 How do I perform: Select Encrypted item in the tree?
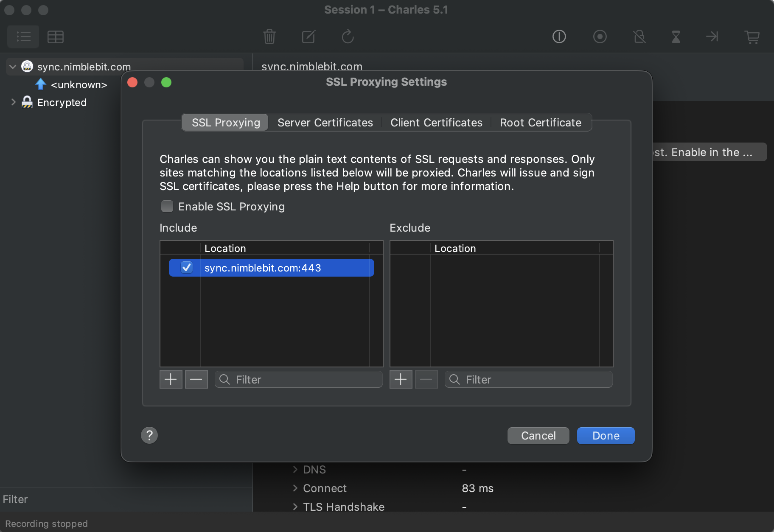62,102
